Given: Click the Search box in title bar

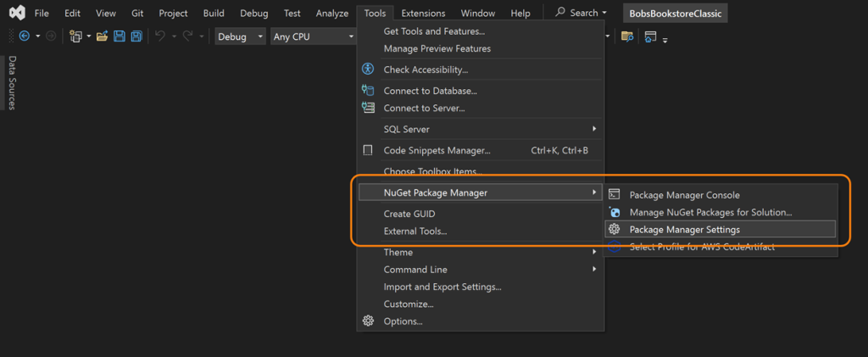Looking at the screenshot, I should click(x=581, y=13).
